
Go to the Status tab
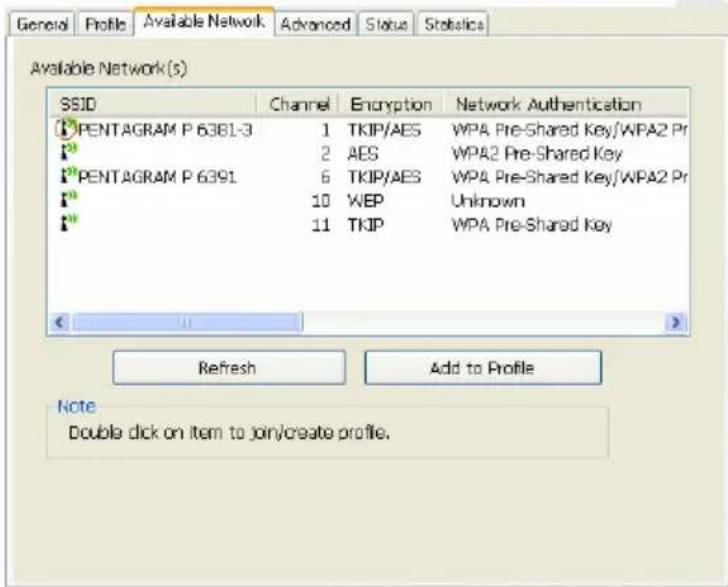point(386,24)
